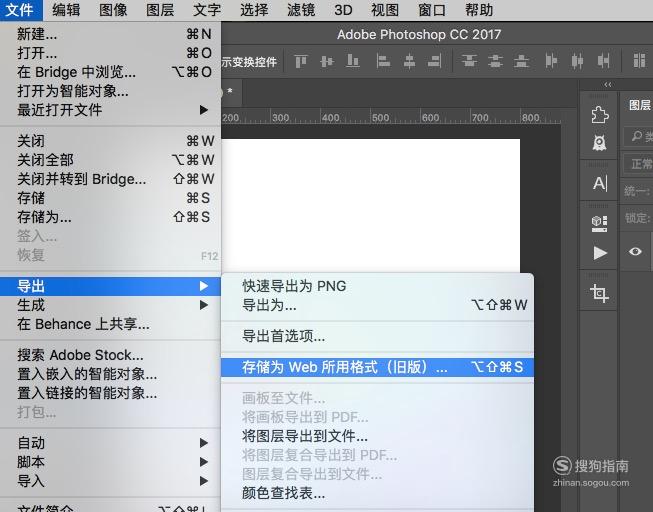Open the 窗口 menu
653x512 pixels.
tap(432, 10)
